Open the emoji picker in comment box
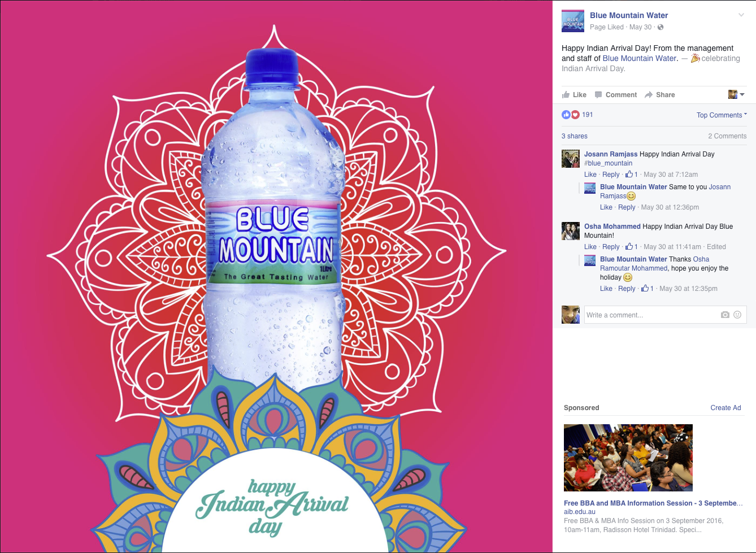Image resolution: width=756 pixels, height=553 pixels. (737, 315)
